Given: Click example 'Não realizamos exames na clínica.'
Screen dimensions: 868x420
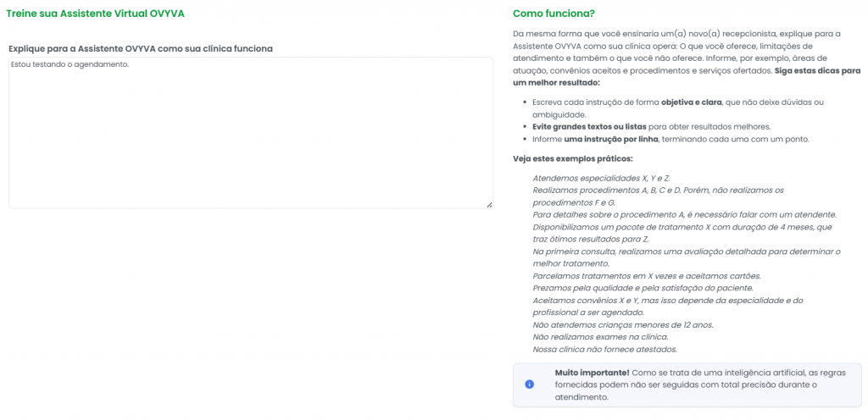Looking at the screenshot, I should pos(600,336).
